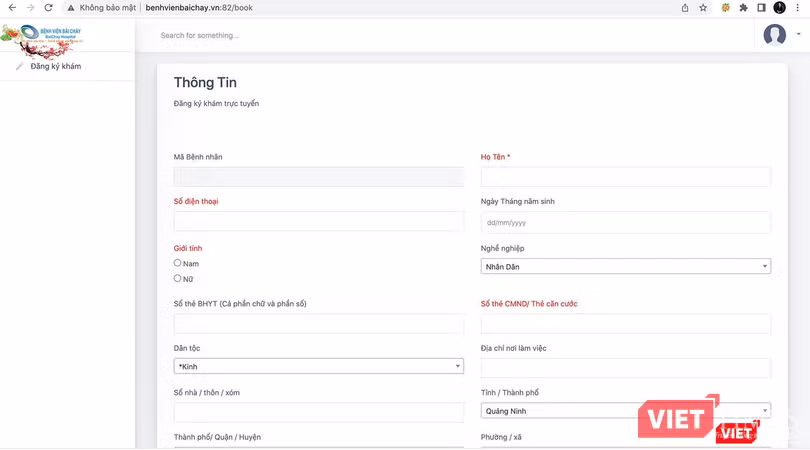The width and height of the screenshot is (810, 450).
Task: Select the Nữ gender radio button
Action: point(178,278)
